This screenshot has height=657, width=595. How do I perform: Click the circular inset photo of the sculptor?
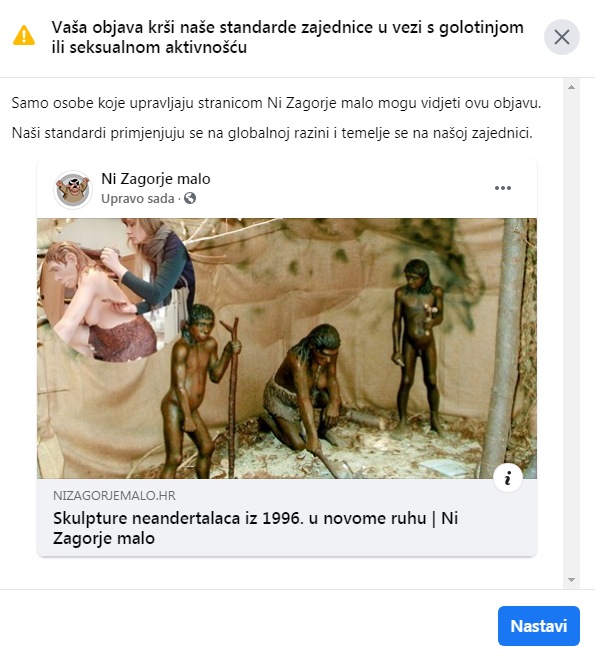tap(117, 290)
